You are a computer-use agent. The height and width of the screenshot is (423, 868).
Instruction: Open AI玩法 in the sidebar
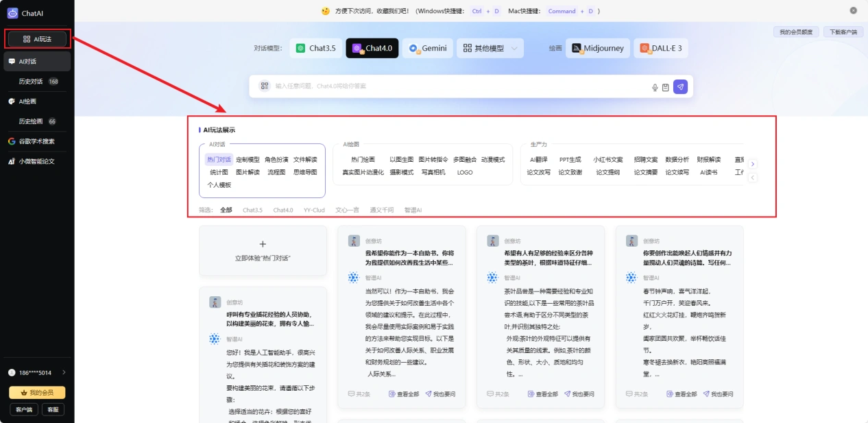[x=37, y=39]
